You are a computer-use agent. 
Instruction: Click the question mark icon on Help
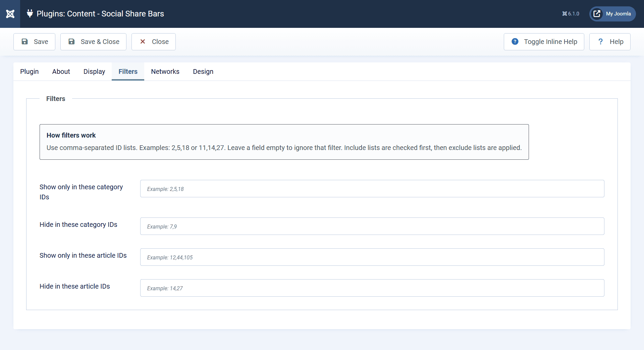(x=600, y=42)
